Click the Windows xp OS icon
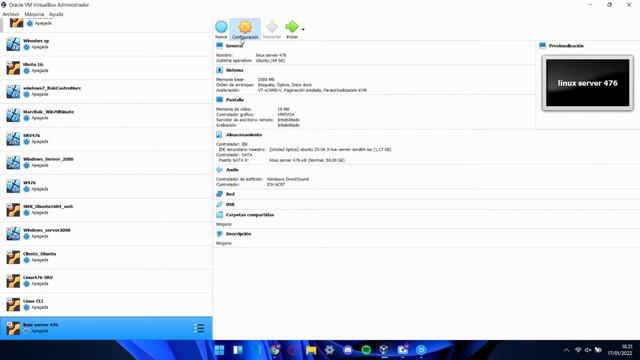This screenshot has height=360, width=640. coord(13,44)
